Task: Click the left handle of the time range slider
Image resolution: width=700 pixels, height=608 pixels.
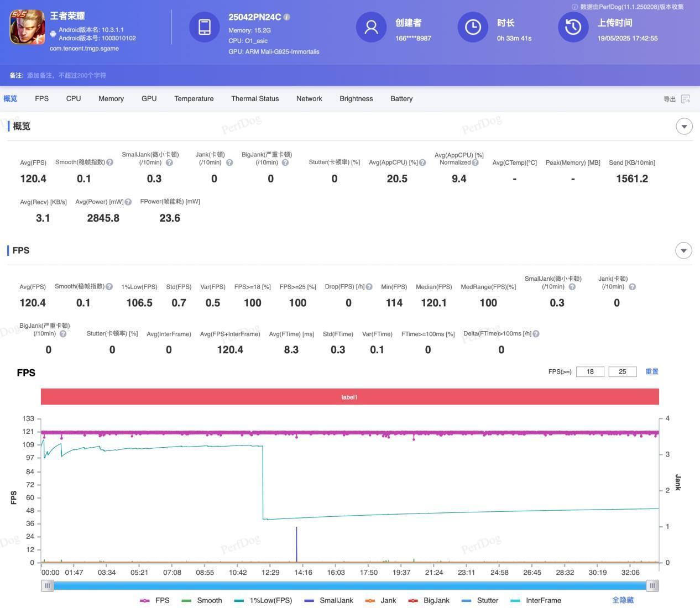Action: (48, 585)
